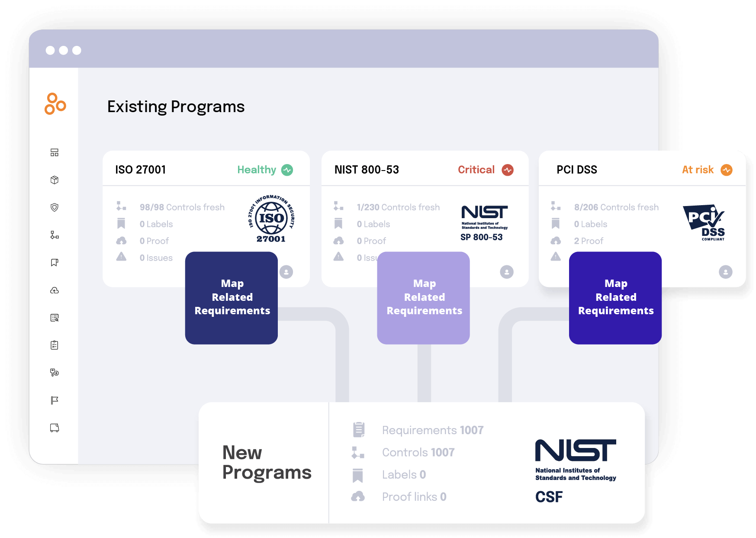This screenshot has height=538, width=756.
Task: Click the bookmark icon beside Labels 0 in New Programs
Action: [x=358, y=475]
